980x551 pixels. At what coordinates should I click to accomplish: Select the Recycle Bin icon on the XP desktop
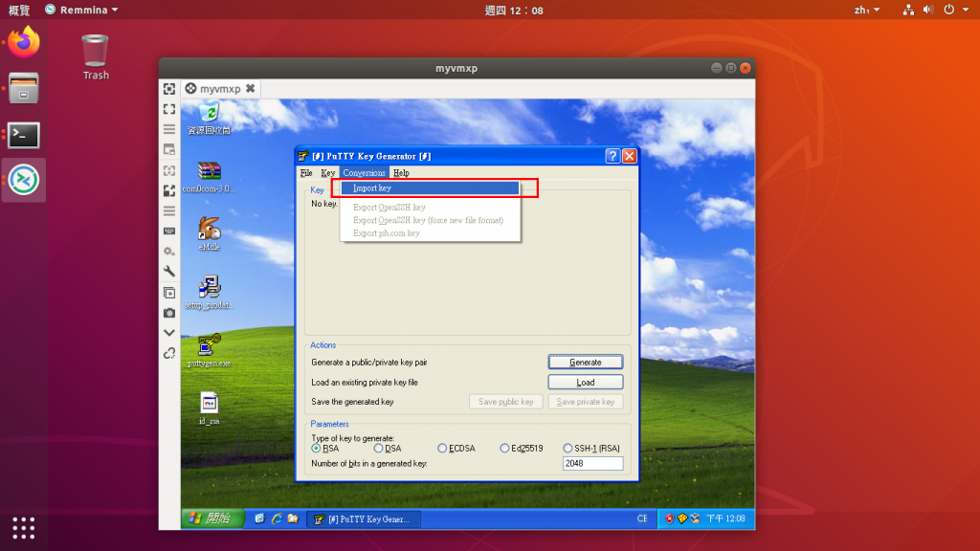tap(210, 120)
